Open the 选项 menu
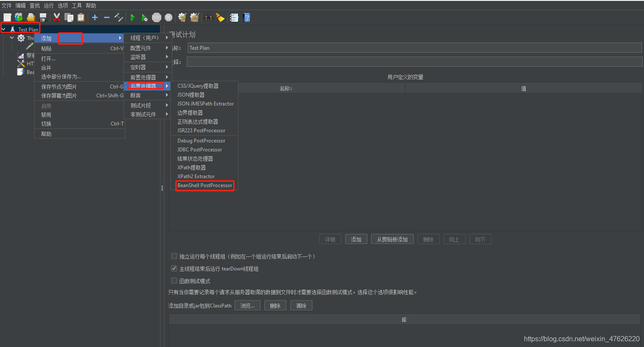 click(x=63, y=6)
